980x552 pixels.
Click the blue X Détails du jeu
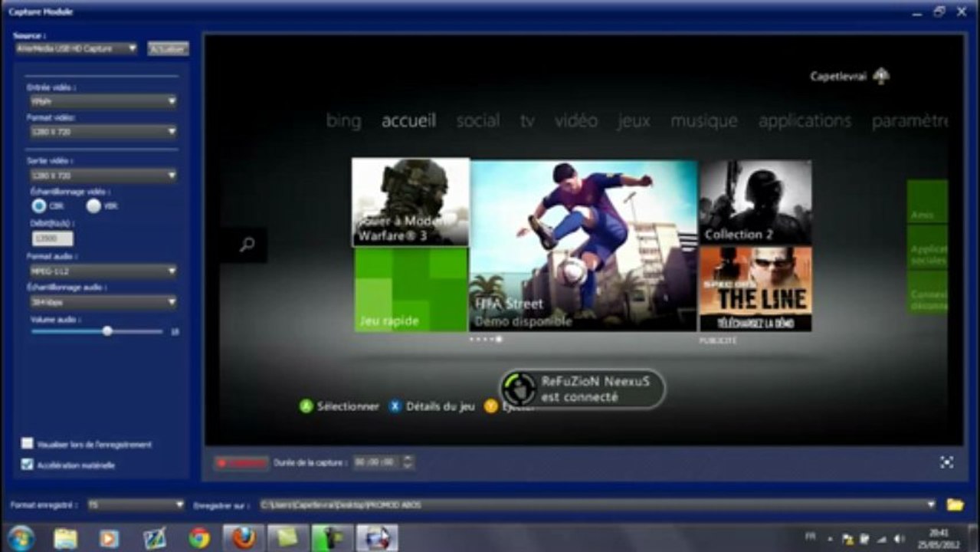(431, 406)
